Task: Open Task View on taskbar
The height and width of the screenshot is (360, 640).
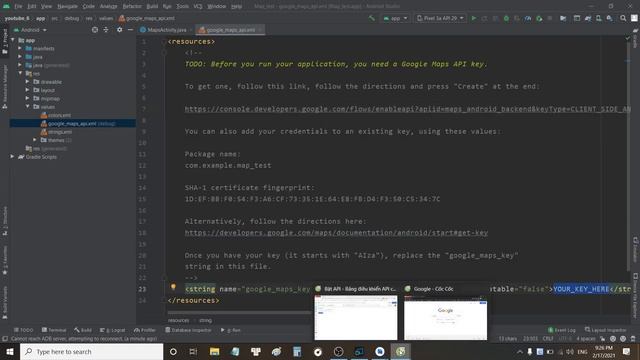Action: click(193, 351)
